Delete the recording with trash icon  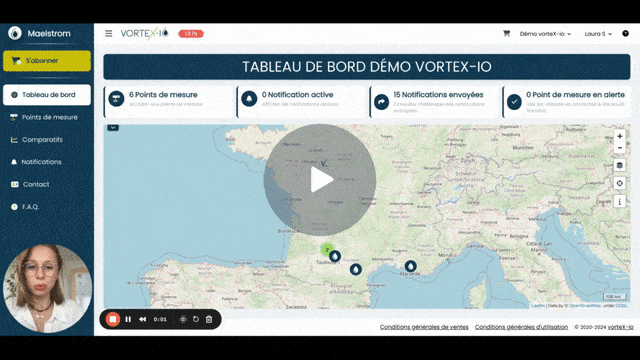209,319
